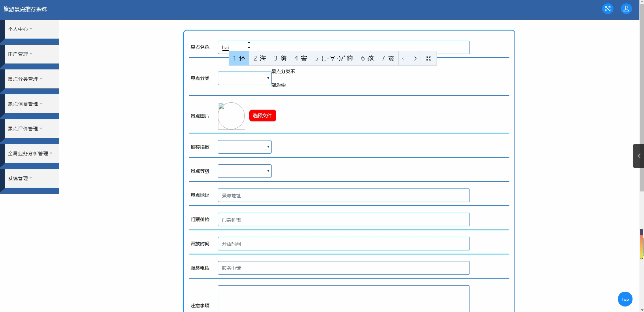Open the user profile icon
The image size is (644, 312).
(x=626, y=9)
